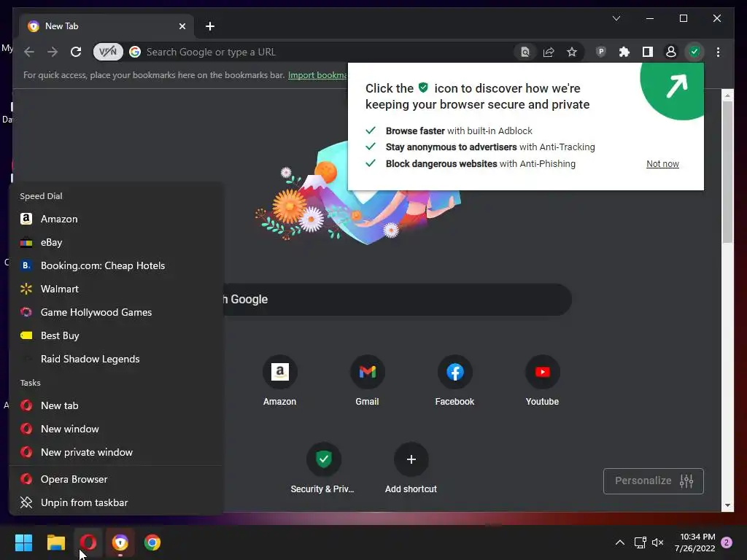Open a new tab with plus button
747x560 pixels.
210,26
